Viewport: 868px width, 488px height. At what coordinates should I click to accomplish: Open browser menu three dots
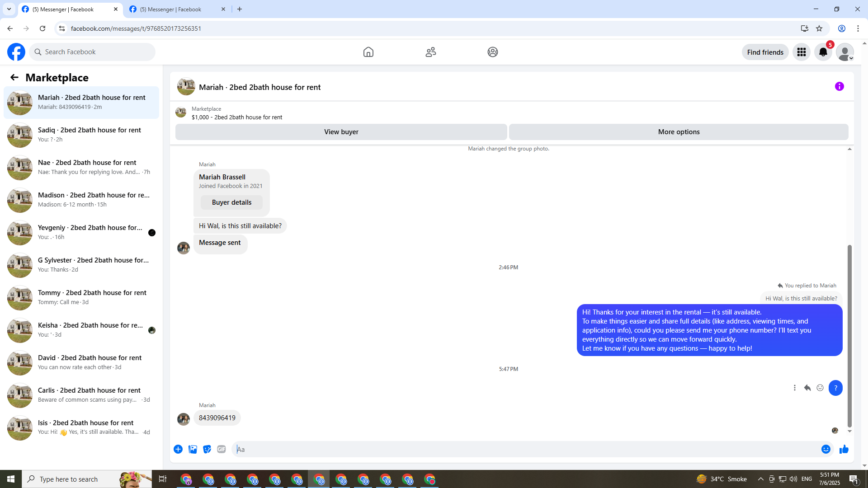[858, 28]
